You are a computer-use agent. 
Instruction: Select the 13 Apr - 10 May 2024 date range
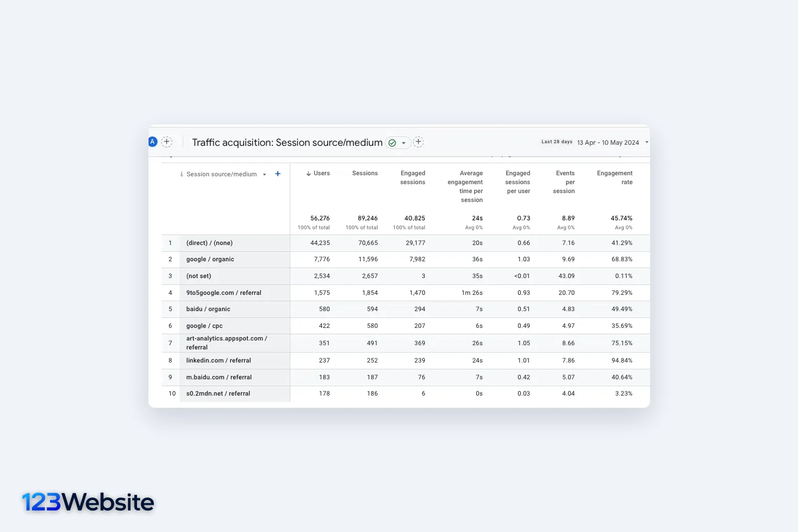(x=608, y=143)
